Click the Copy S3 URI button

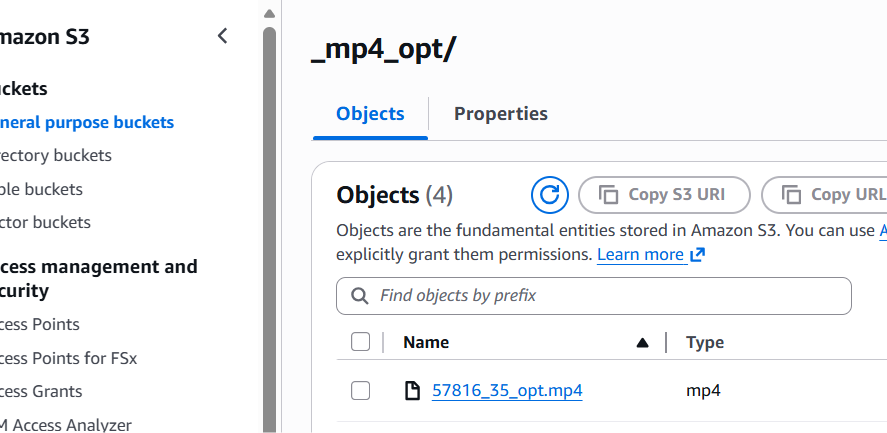tap(664, 194)
